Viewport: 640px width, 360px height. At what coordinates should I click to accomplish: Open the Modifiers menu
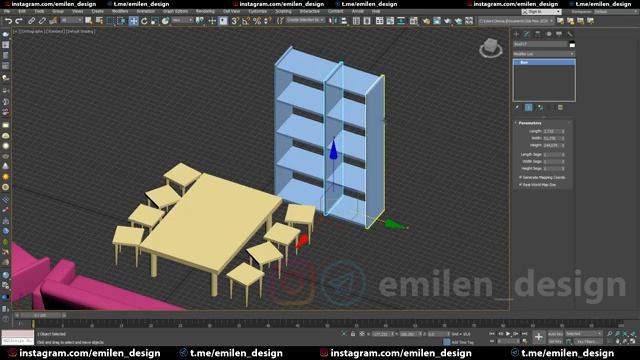coord(120,11)
